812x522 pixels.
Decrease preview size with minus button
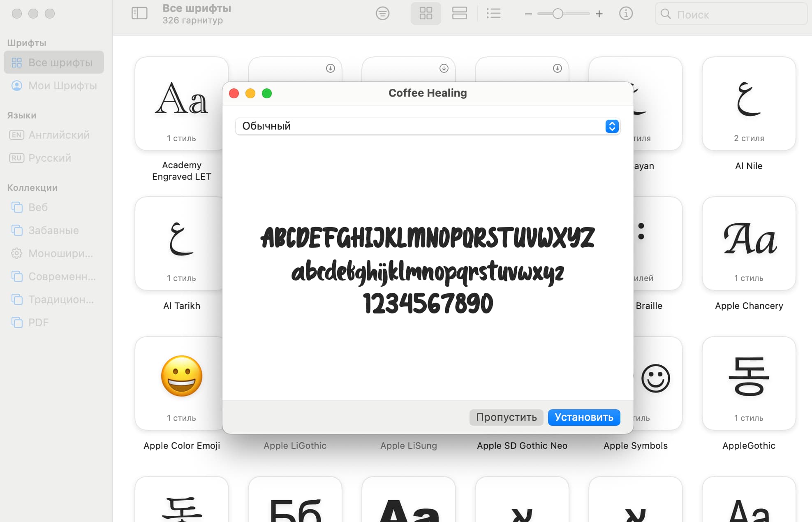[x=528, y=14]
